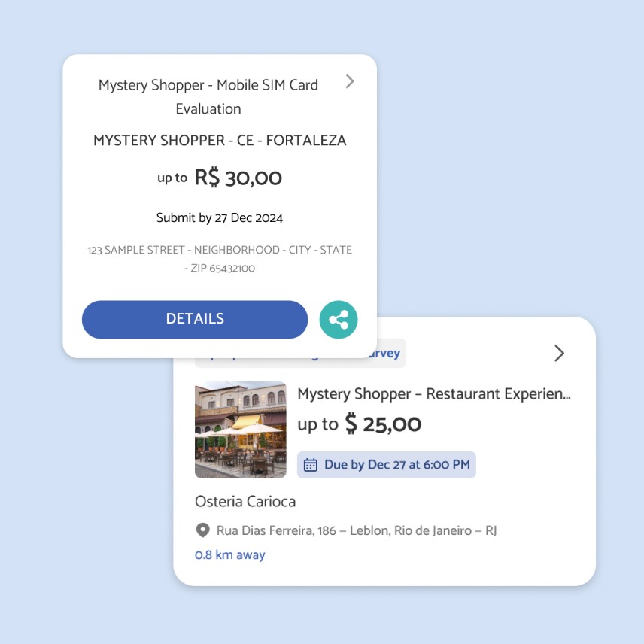Tap the teal share icon
This screenshot has height=644, width=644.
(x=339, y=320)
